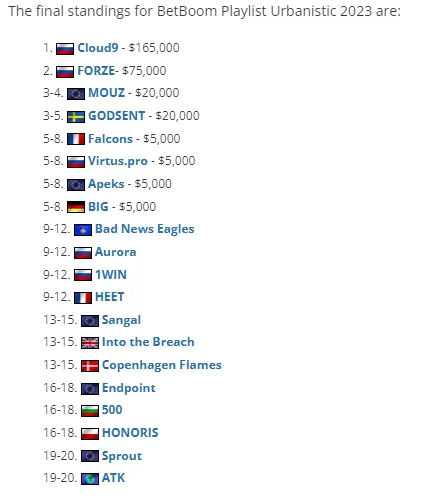
Task: Visit the Virtus.pro team page link
Action: click(118, 161)
